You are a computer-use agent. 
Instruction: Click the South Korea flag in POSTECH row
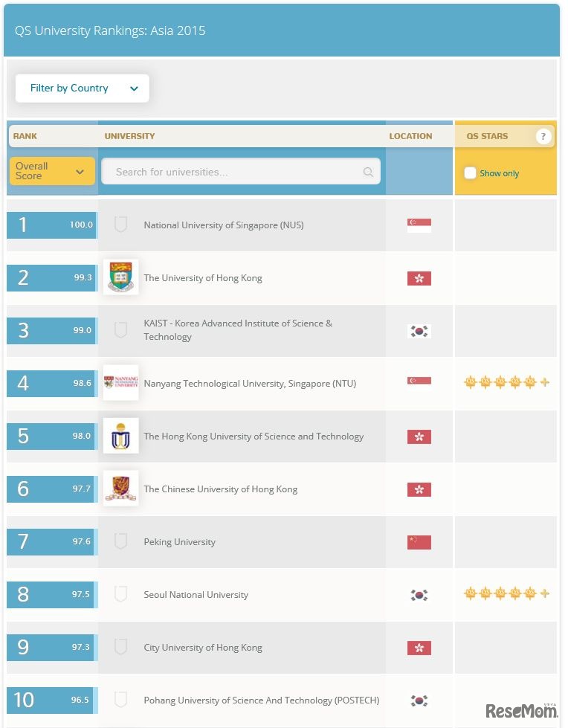click(419, 700)
